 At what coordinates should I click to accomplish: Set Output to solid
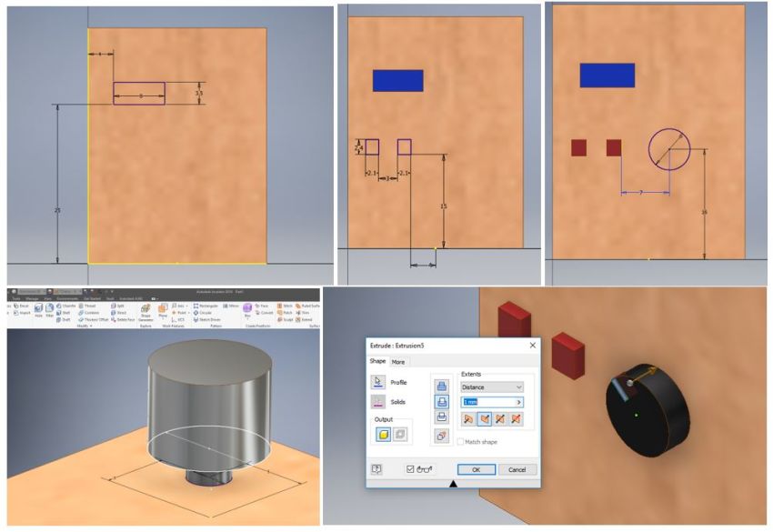(383, 435)
